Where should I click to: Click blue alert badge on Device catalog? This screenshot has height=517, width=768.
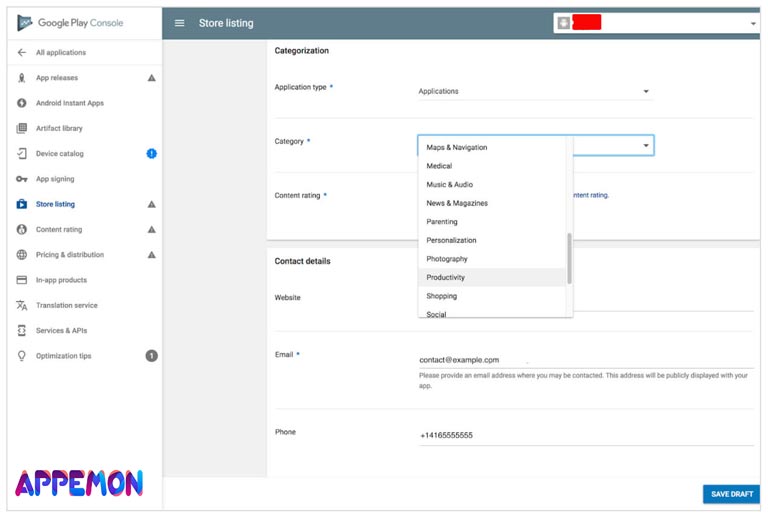click(152, 154)
